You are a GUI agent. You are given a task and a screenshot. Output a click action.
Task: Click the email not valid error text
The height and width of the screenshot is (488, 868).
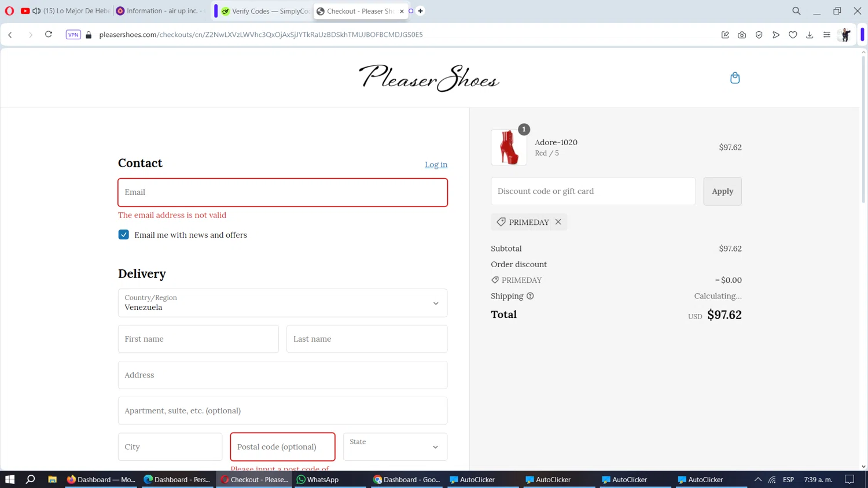tap(172, 215)
